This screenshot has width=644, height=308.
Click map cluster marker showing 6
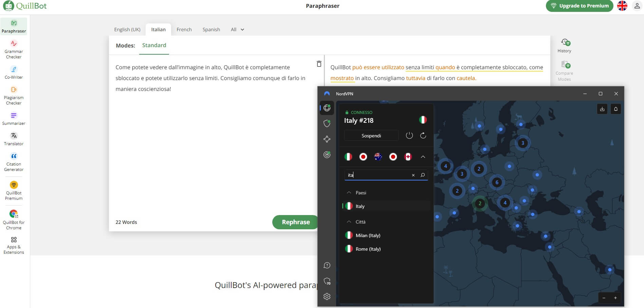coord(497,182)
